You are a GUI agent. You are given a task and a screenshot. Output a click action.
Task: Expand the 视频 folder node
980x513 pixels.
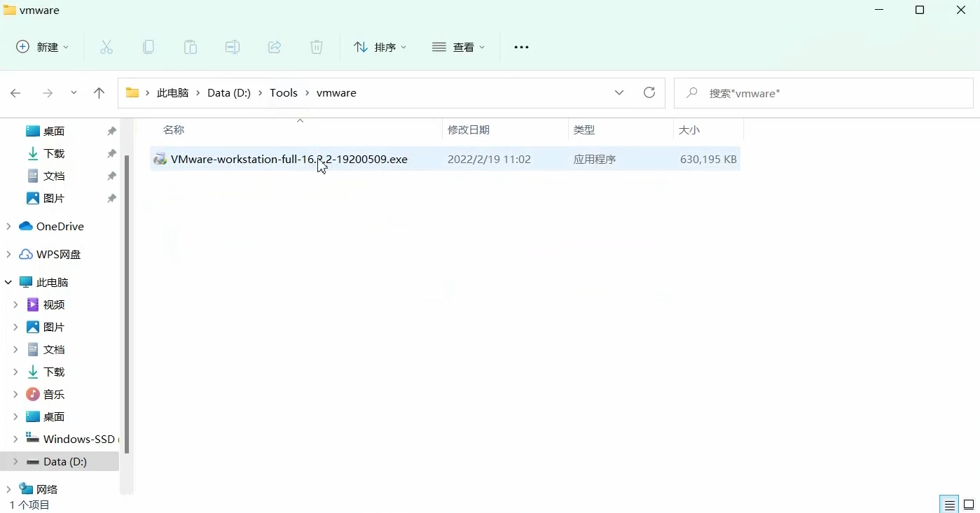15,305
